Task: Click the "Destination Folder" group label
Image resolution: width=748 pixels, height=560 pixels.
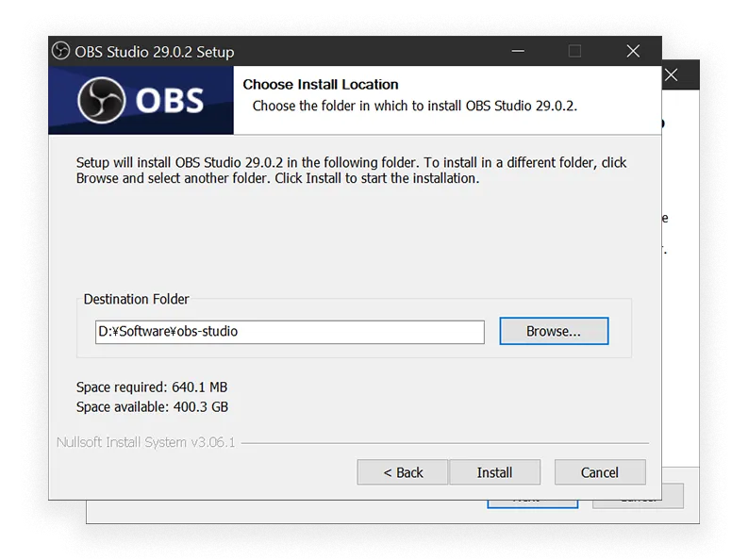Action: click(136, 299)
